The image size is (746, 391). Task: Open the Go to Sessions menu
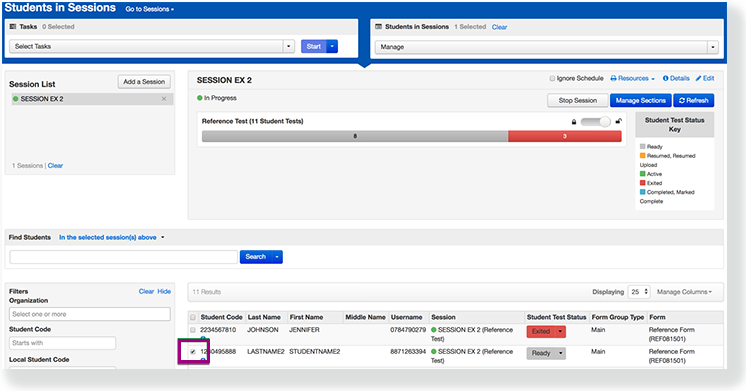point(149,9)
